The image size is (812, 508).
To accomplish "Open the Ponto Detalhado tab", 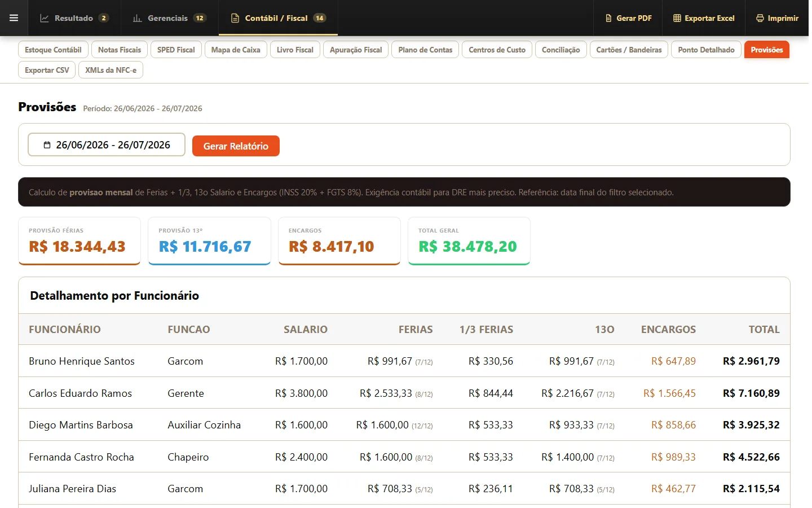I will tap(706, 50).
